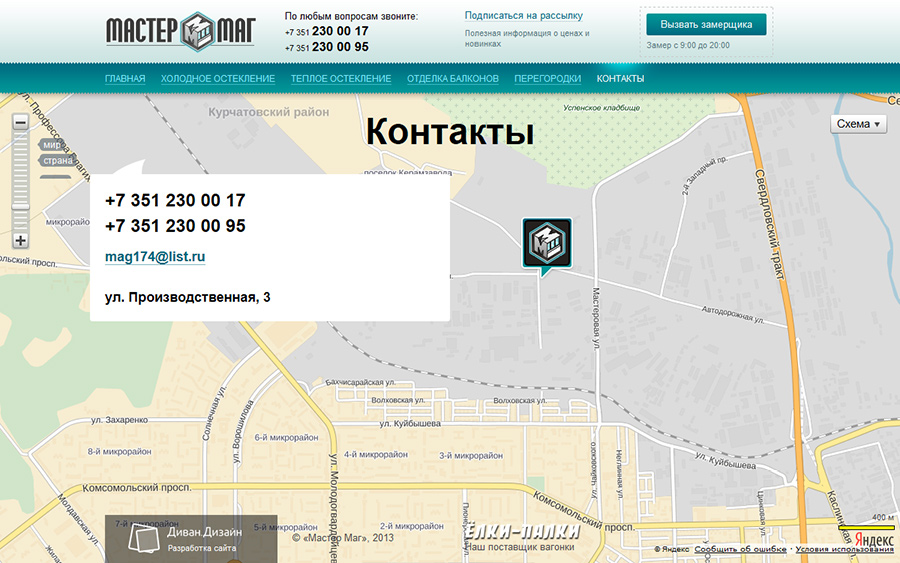This screenshot has width=900, height=563.
Task: Click ул. Ворошилова street label
Action: (242, 432)
